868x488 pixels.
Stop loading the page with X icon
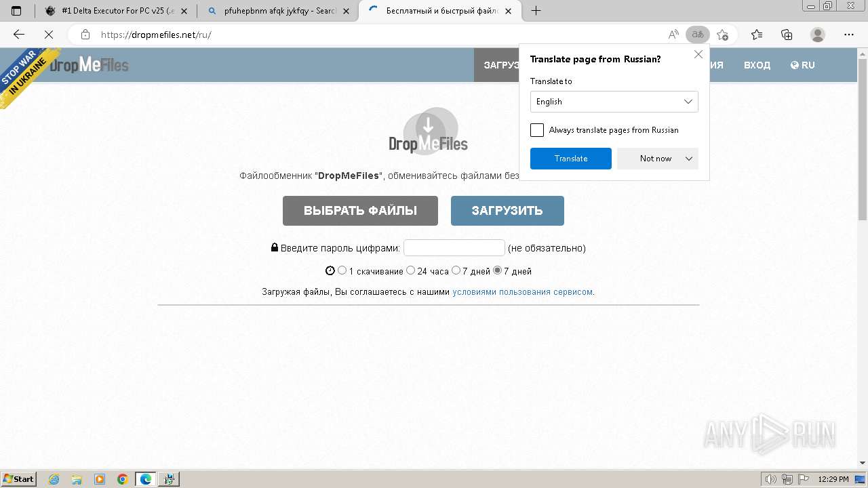49,35
